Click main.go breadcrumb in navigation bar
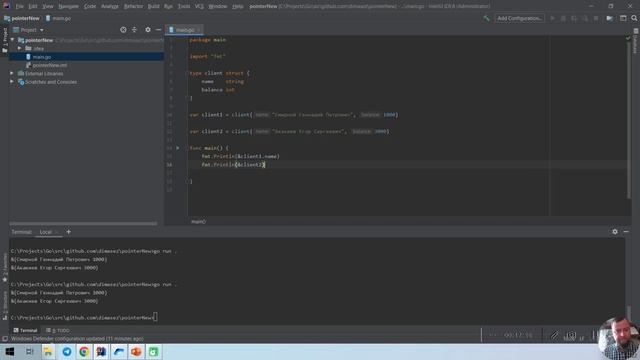The image size is (640, 360). [58, 18]
